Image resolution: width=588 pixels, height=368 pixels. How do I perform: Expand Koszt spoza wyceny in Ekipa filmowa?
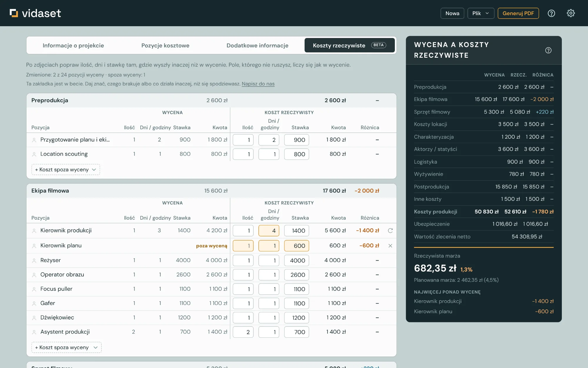pos(66,347)
